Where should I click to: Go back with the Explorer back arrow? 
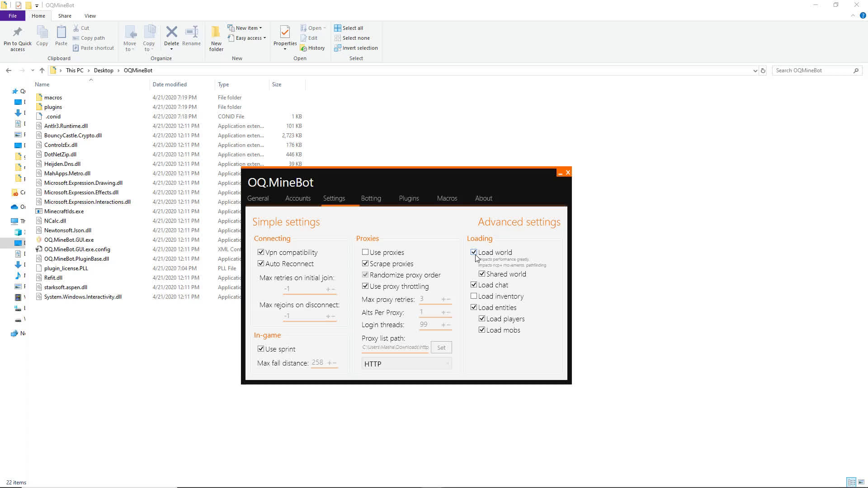click(x=9, y=70)
